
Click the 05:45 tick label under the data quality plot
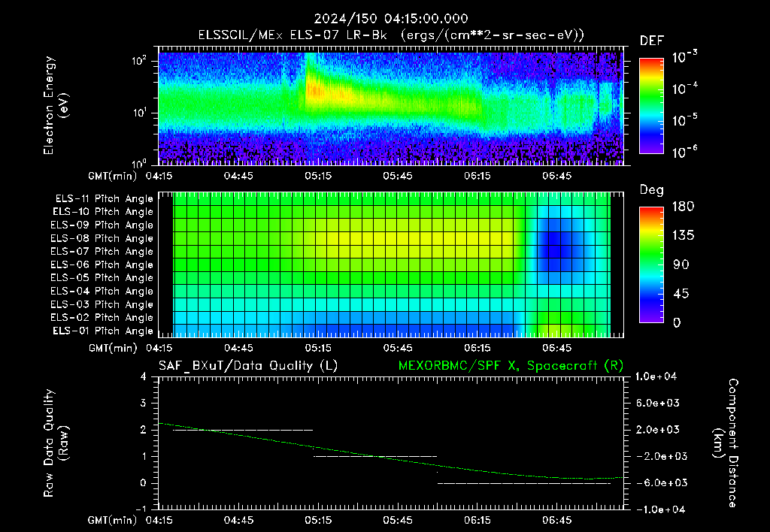(398, 520)
